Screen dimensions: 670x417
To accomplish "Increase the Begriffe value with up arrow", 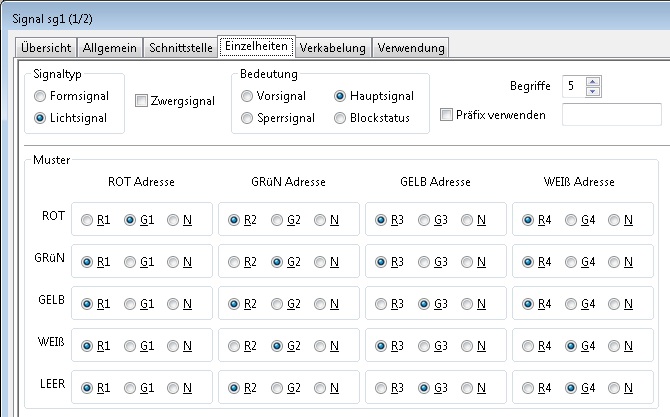I will click(592, 82).
